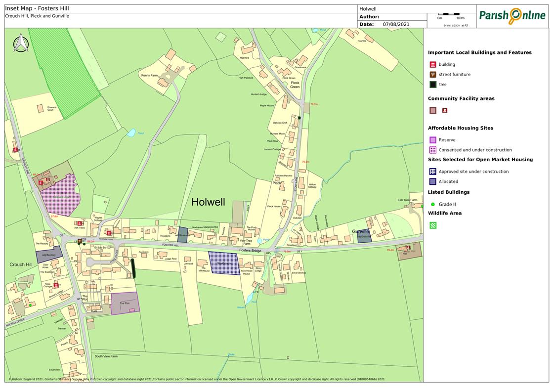
Task: Click the Approved site under construction swatch
Action: 433,172
